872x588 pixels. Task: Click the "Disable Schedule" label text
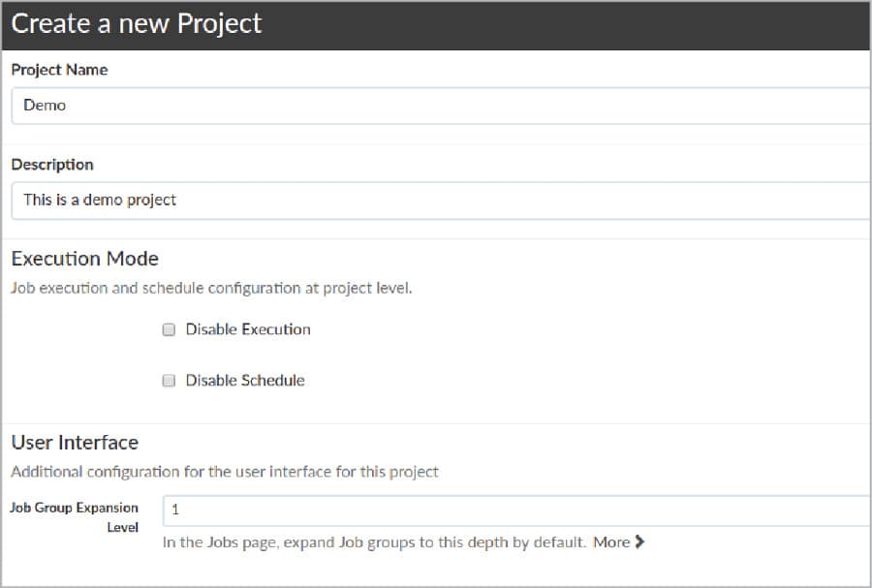coord(245,381)
